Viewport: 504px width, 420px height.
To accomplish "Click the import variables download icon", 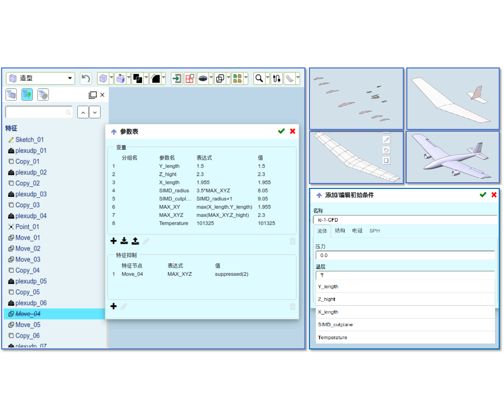I will 124,241.
